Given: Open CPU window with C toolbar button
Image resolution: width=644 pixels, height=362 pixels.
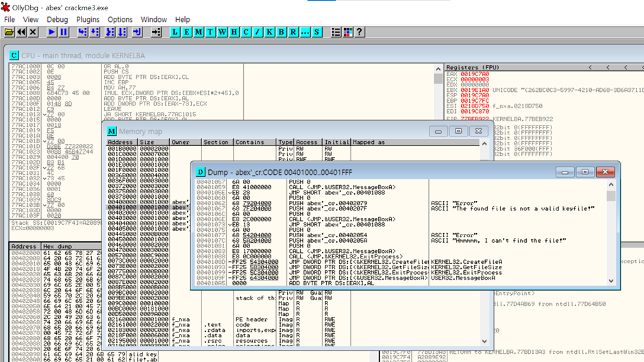Looking at the screenshot, I should (246, 32).
